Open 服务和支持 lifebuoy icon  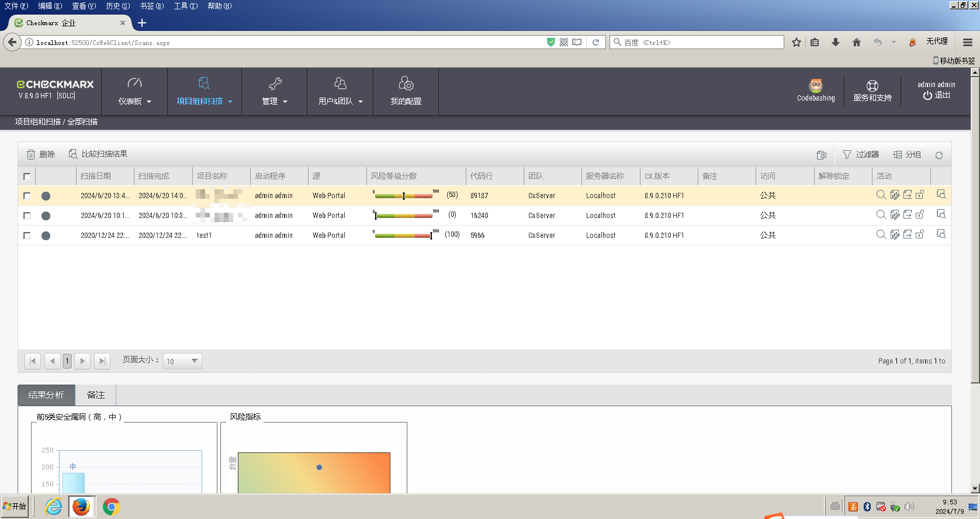coord(872,86)
